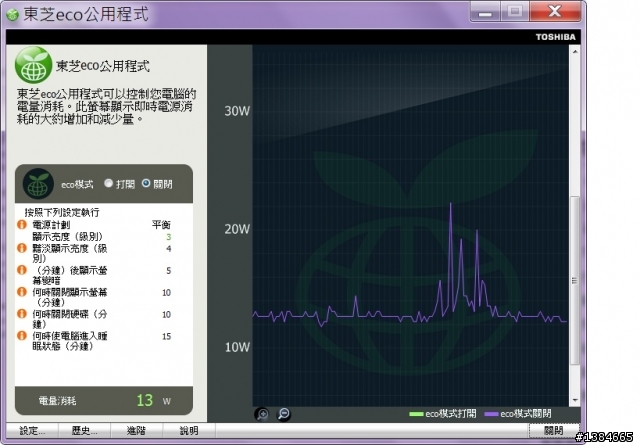Click the 30W axis label
The height and width of the screenshot is (445, 640).
pos(237,111)
